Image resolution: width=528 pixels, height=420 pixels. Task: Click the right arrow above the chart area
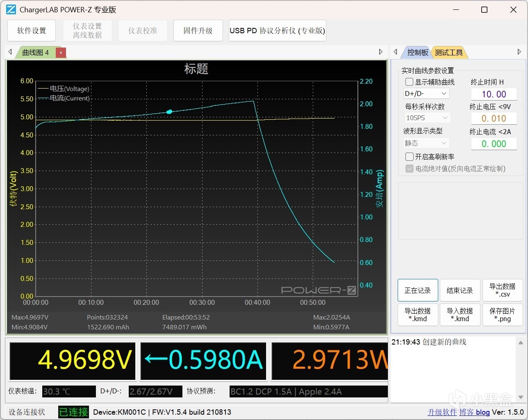click(380, 52)
